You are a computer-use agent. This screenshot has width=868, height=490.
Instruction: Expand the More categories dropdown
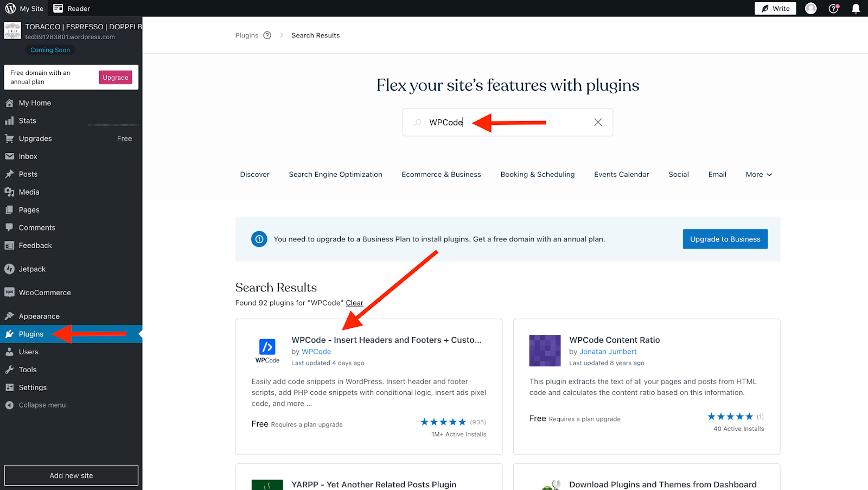coord(759,174)
